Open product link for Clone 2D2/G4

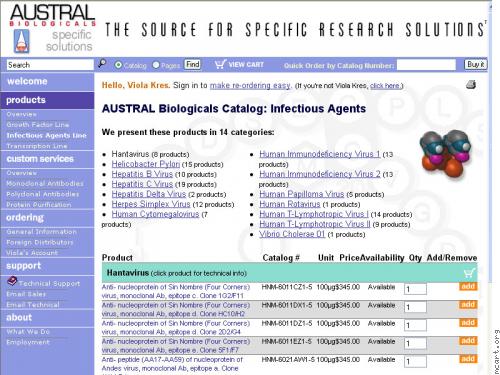pos(176,328)
